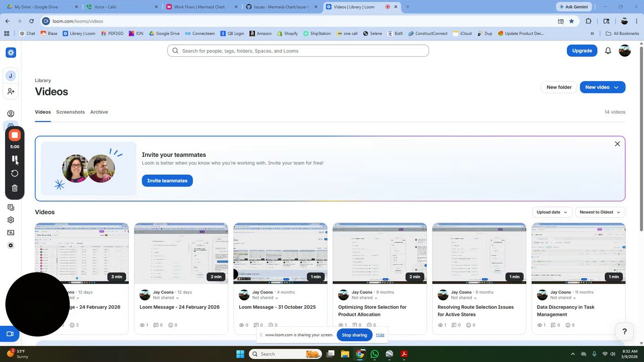The height and width of the screenshot is (362, 644).
Task: Click the blue camera record button at the bottom left
Action: tap(10, 334)
